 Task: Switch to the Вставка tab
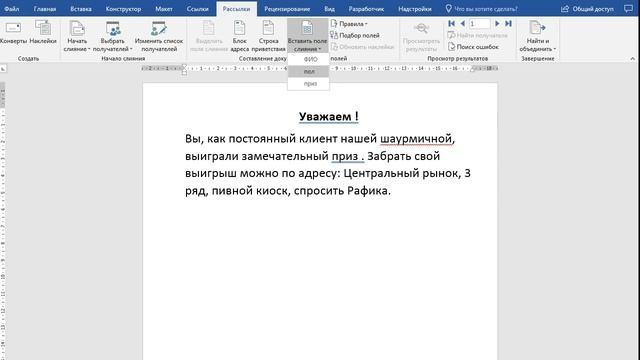point(81,9)
